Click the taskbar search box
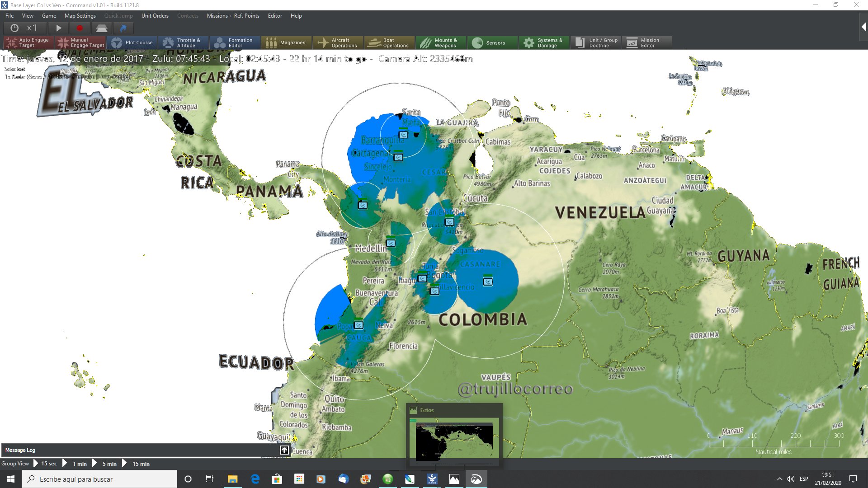Screen dimensions: 868x488 99,479
